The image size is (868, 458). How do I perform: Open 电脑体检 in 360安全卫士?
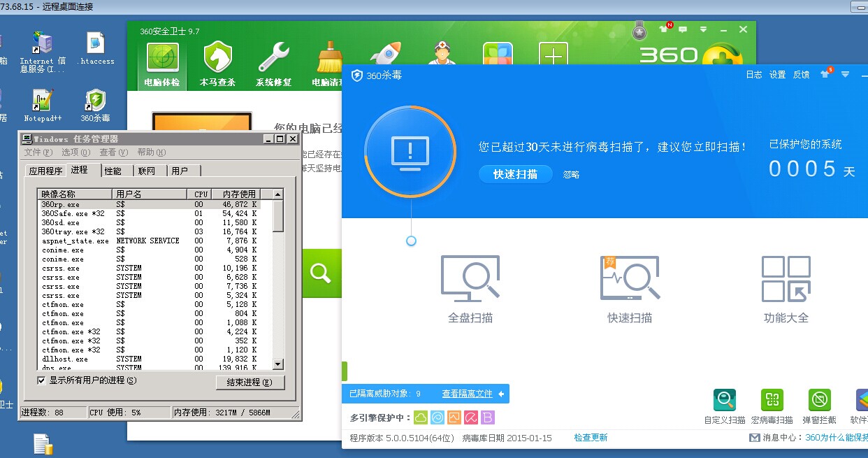(162, 66)
